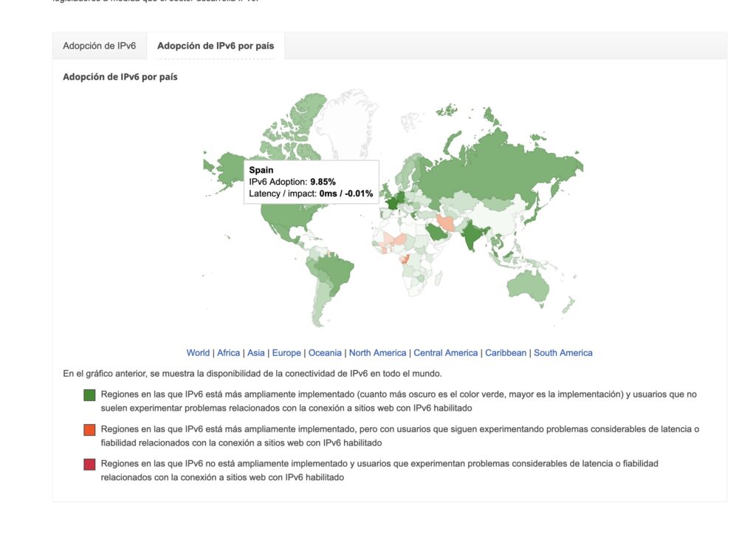Click the World link below the map
Image resolution: width=756 pixels, height=540 pixels.
click(199, 352)
